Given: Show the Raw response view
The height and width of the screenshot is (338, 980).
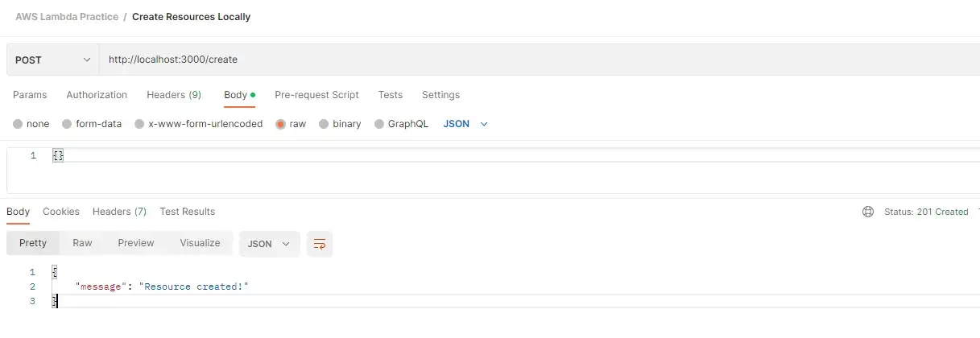Looking at the screenshot, I should coord(82,243).
